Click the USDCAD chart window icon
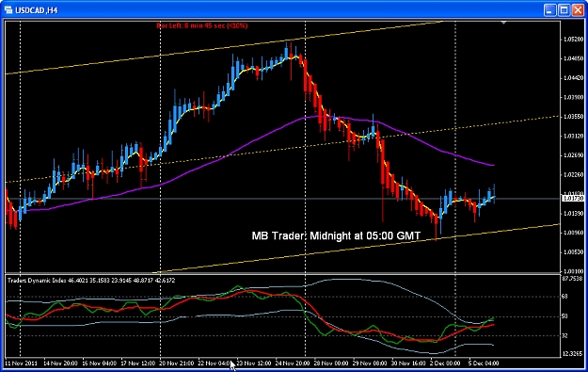Screen dimensions: 588x372 [8, 10]
